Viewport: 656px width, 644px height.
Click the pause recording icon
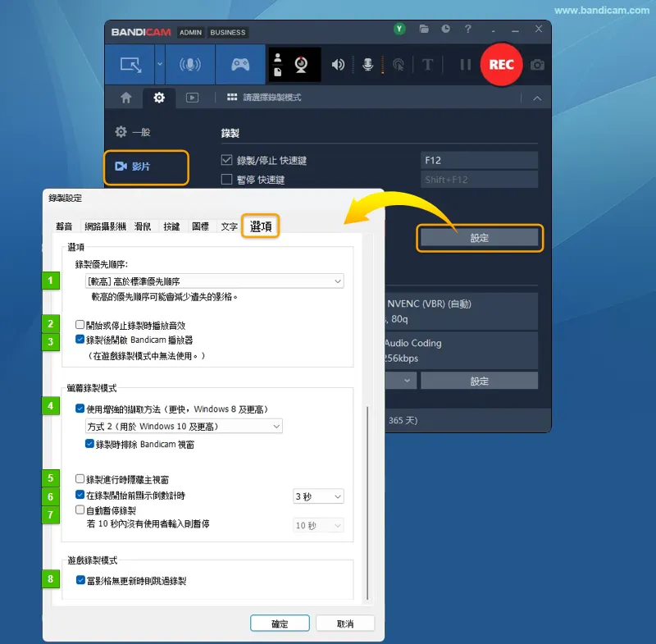[465, 65]
